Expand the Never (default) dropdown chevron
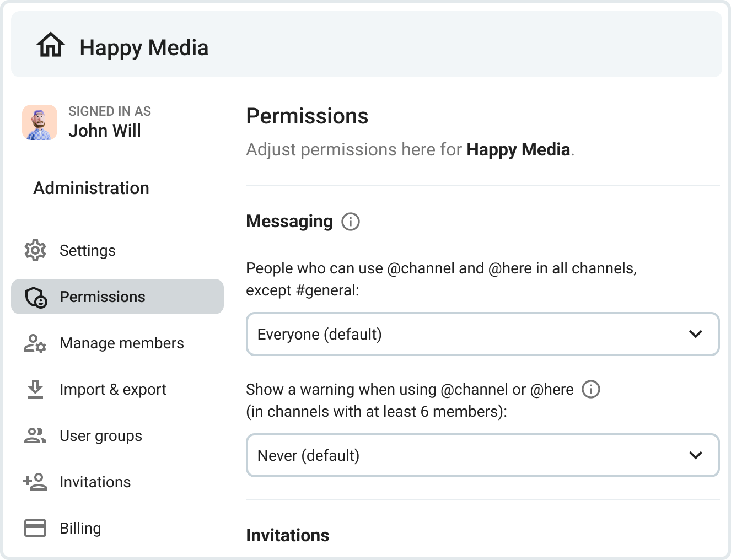 pos(696,455)
